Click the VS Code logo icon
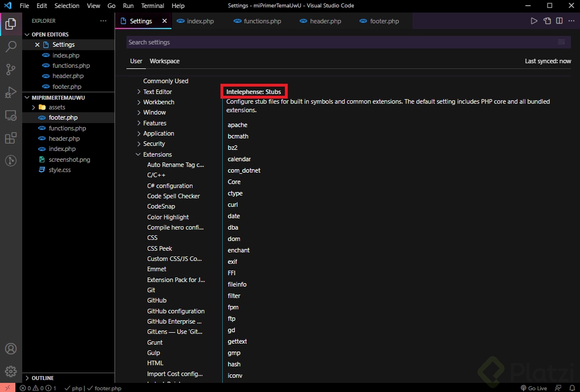Viewport: 580px width, 392px height. [7, 6]
